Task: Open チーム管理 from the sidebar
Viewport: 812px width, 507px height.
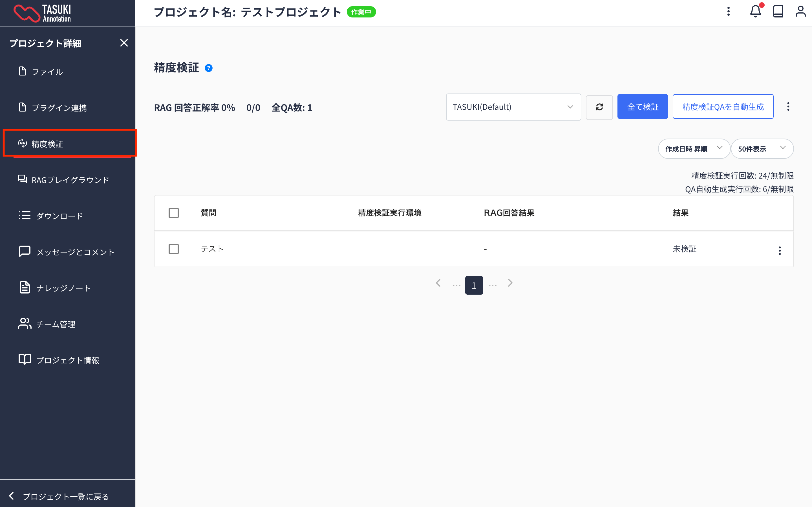Action: coord(55,324)
